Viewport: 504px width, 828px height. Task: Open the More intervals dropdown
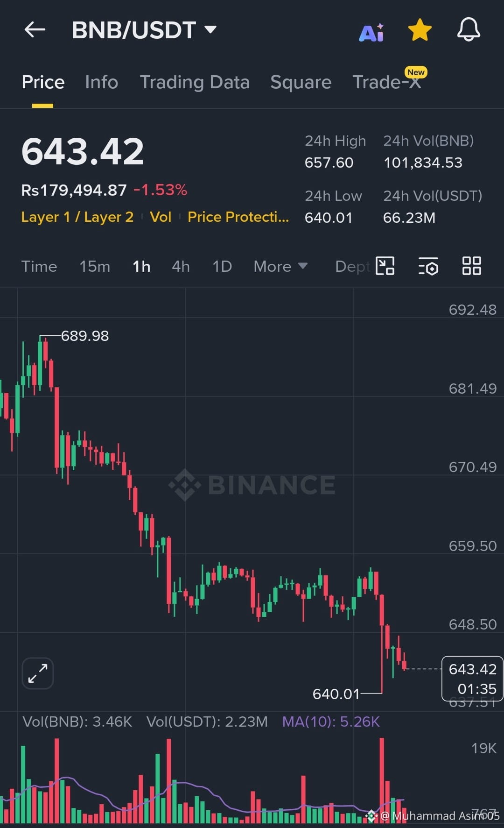pyautogui.click(x=280, y=267)
